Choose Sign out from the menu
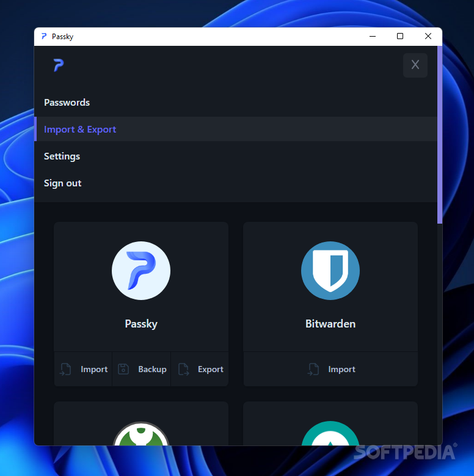Image resolution: width=474 pixels, height=476 pixels. [x=236, y=183]
